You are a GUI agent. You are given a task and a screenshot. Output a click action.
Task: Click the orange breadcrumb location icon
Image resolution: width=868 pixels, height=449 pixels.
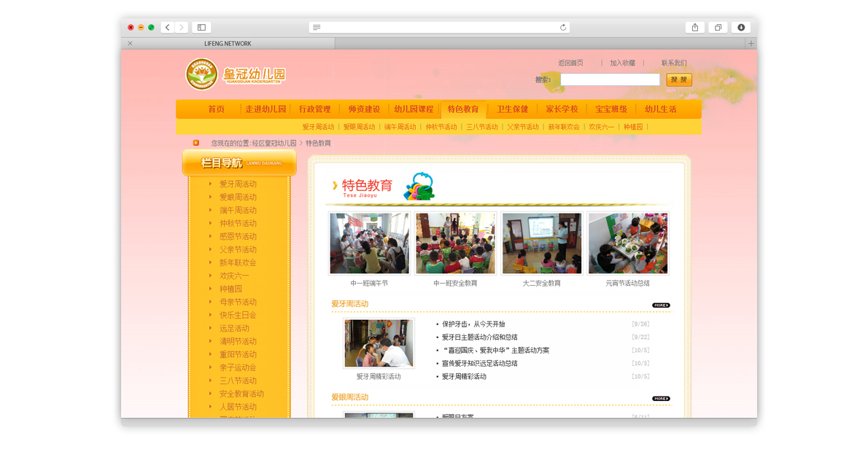click(x=196, y=143)
